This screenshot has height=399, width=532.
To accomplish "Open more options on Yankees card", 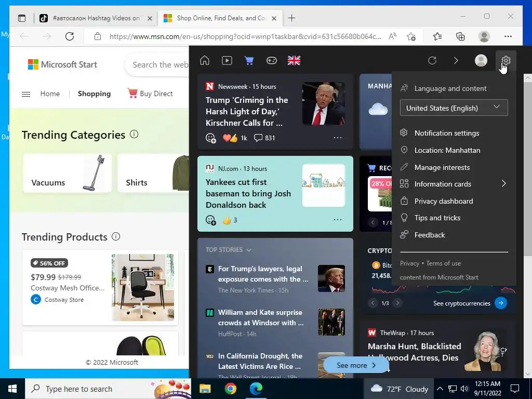I will tap(338, 220).
